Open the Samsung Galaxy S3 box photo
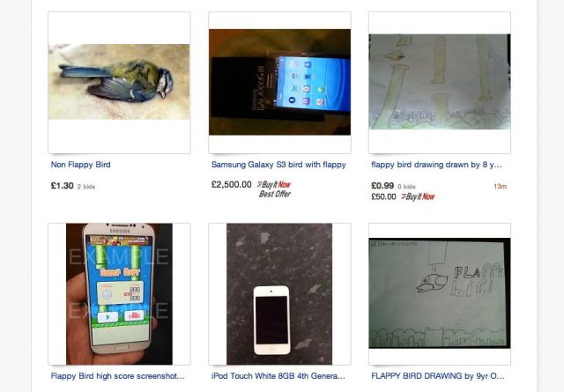This screenshot has width=564, height=392. [x=279, y=82]
